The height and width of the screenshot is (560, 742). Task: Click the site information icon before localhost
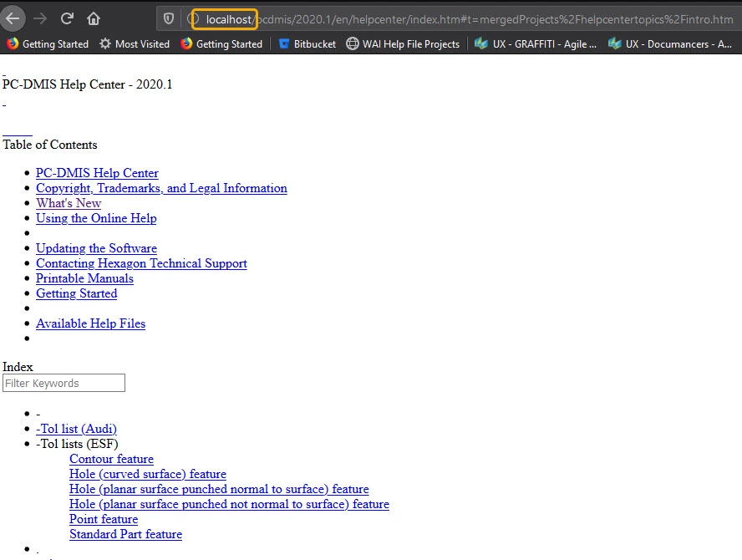coord(193,19)
